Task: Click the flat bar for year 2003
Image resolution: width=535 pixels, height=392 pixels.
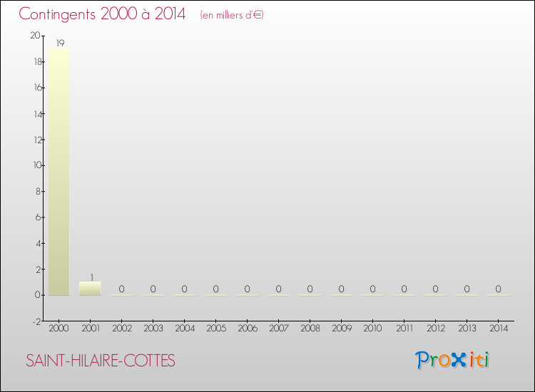Action: 153,295
